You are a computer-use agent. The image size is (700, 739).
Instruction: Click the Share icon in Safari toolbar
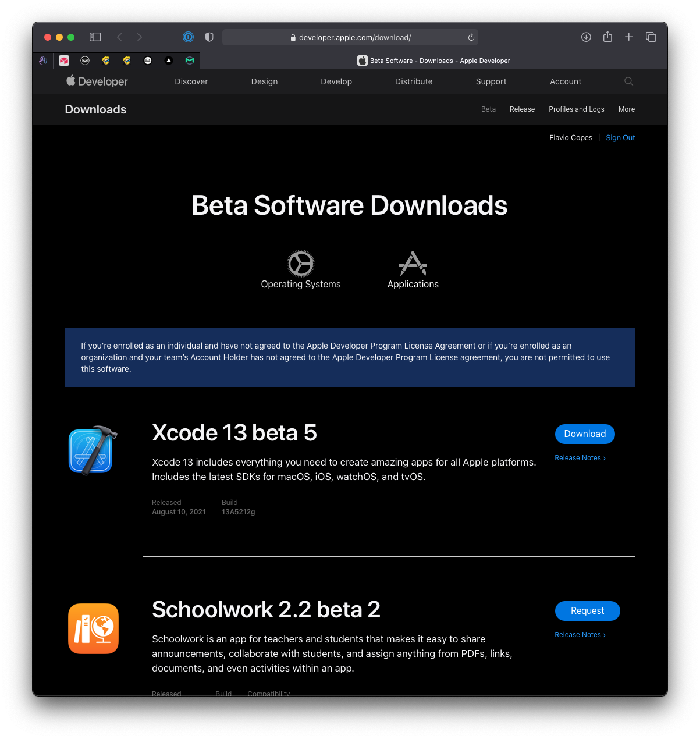(x=607, y=37)
